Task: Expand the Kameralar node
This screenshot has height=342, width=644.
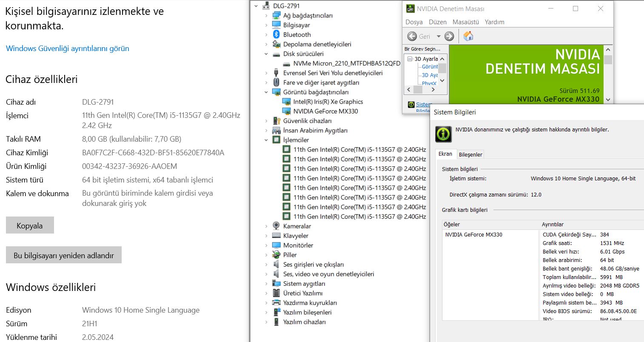Action: [266, 226]
